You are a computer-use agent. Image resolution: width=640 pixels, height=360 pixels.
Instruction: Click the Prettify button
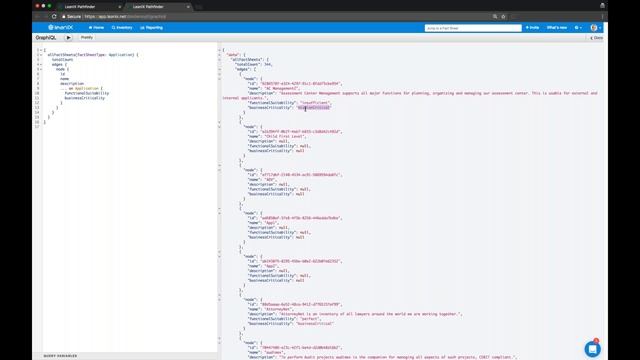[x=87, y=38]
